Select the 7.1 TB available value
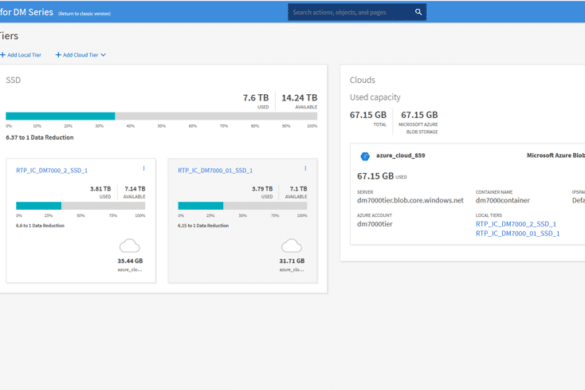The width and height of the screenshot is (585, 390). click(x=298, y=189)
